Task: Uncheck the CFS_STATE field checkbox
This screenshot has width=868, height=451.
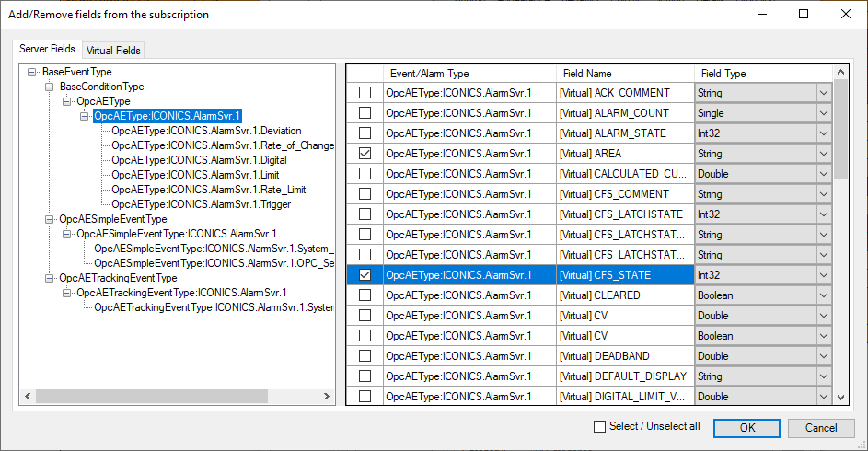Action: click(365, 275)
